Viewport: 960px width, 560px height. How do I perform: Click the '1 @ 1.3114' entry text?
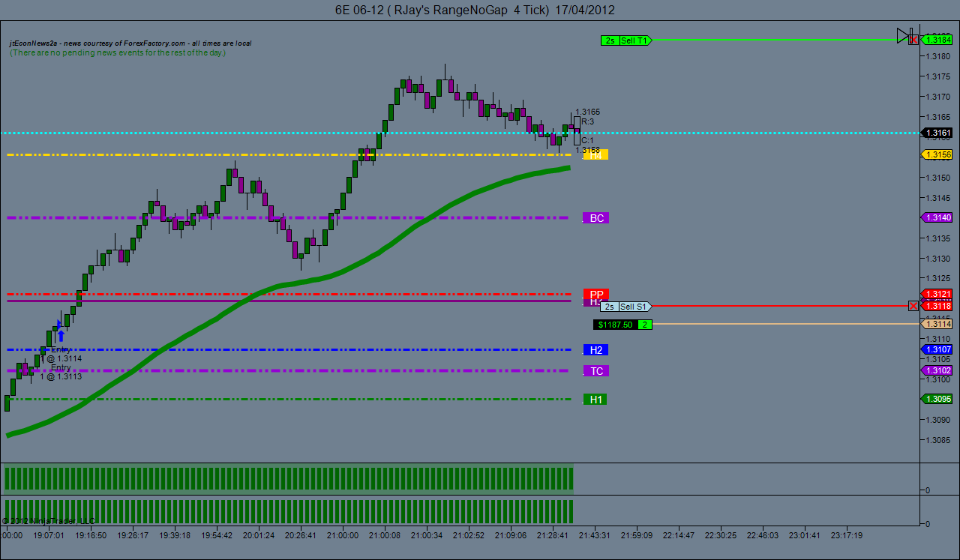(61, 358)
